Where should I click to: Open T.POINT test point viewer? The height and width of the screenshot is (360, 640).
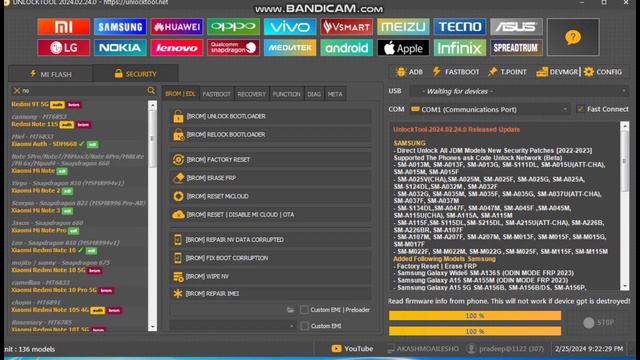tap(507, 72)
